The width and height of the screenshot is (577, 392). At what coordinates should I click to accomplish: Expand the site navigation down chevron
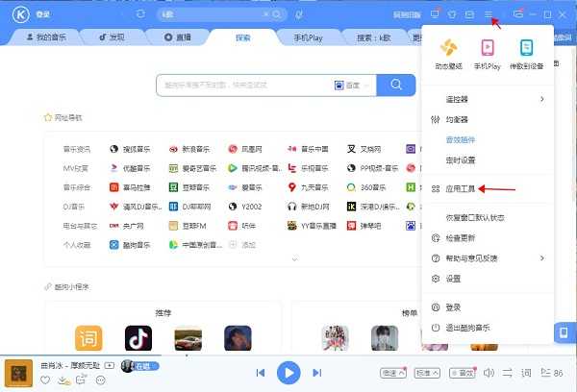point(294,259)
